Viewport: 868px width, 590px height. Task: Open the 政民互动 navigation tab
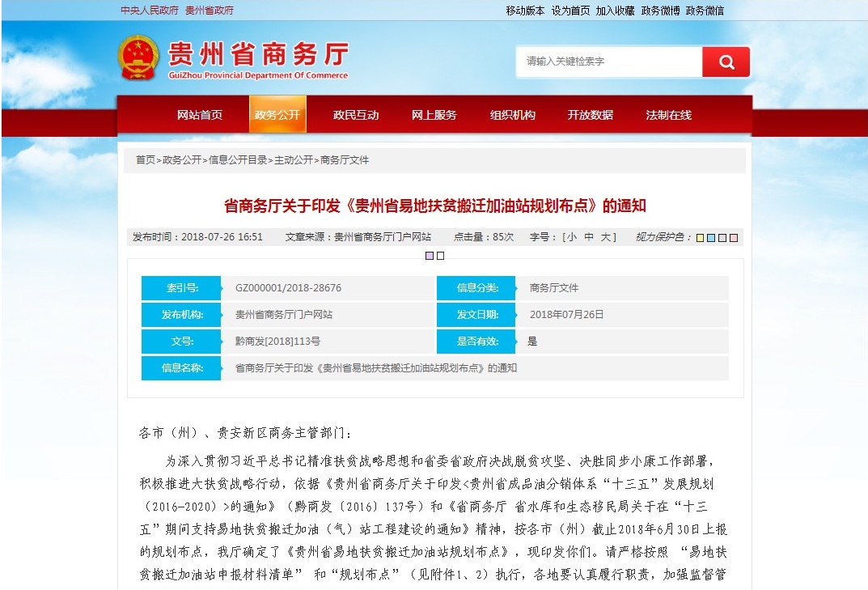pos(356,115)
